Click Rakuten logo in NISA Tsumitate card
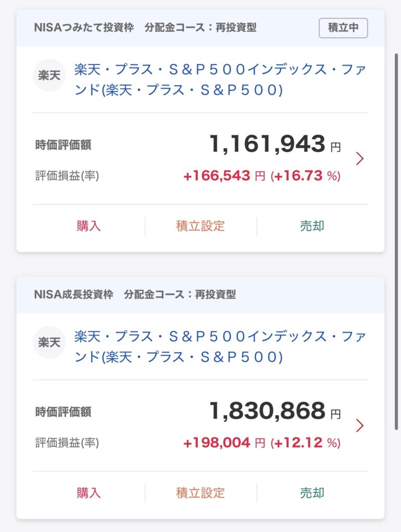401x532 pixels. point(49,75)
